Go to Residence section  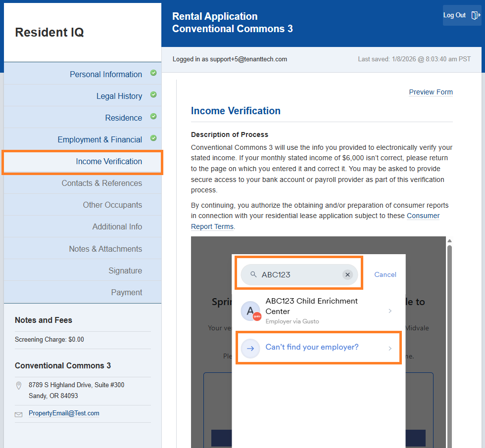pos(123,118)
